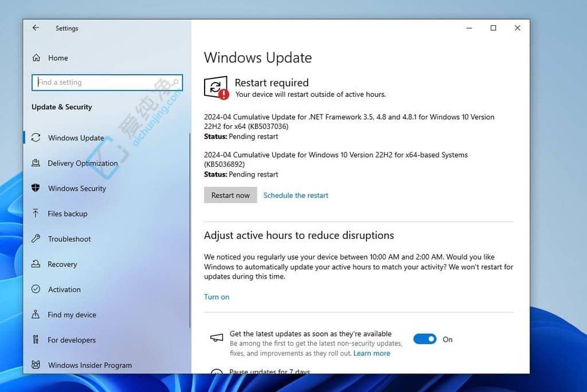Click the Windows Security shield icon

pyautogui.click(x=36, y=189)
